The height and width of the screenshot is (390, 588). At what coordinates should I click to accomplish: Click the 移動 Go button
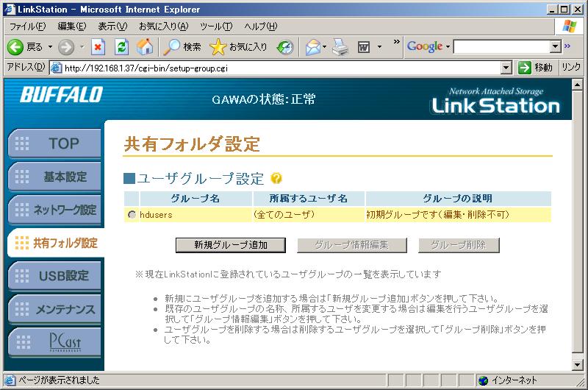point(536,68)
